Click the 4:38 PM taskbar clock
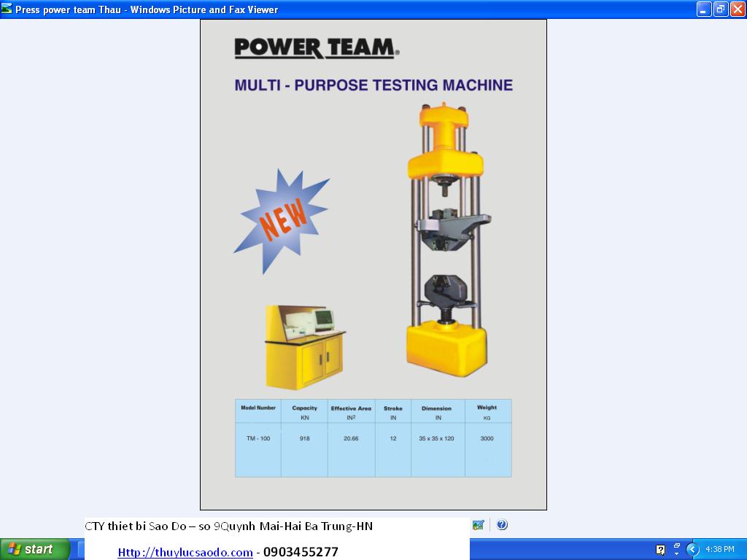Viewport: 747px width, 560px height. coord(720,550)
